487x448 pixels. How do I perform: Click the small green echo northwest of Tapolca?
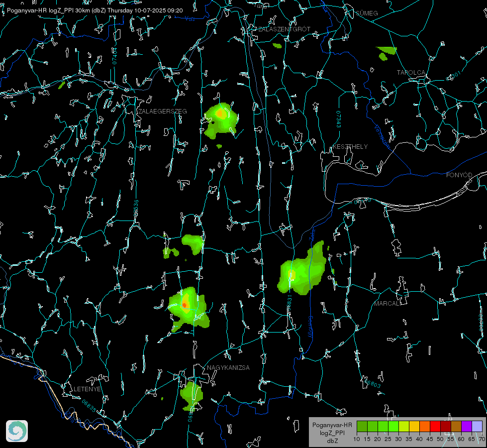pyautogui.click(x=386, y=53)
